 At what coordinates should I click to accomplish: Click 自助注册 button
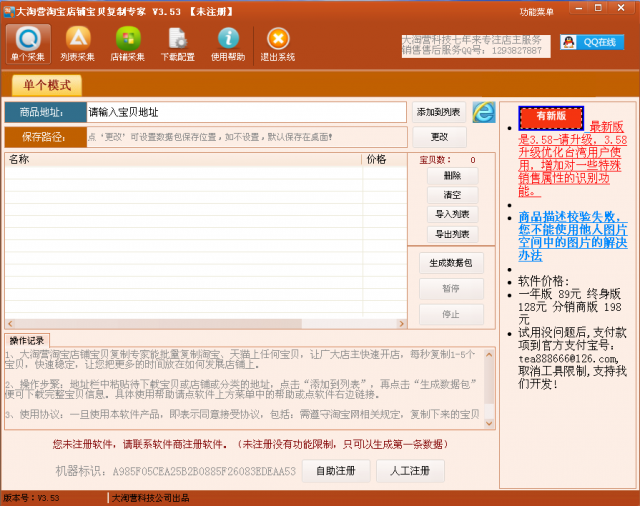[336, 471]
